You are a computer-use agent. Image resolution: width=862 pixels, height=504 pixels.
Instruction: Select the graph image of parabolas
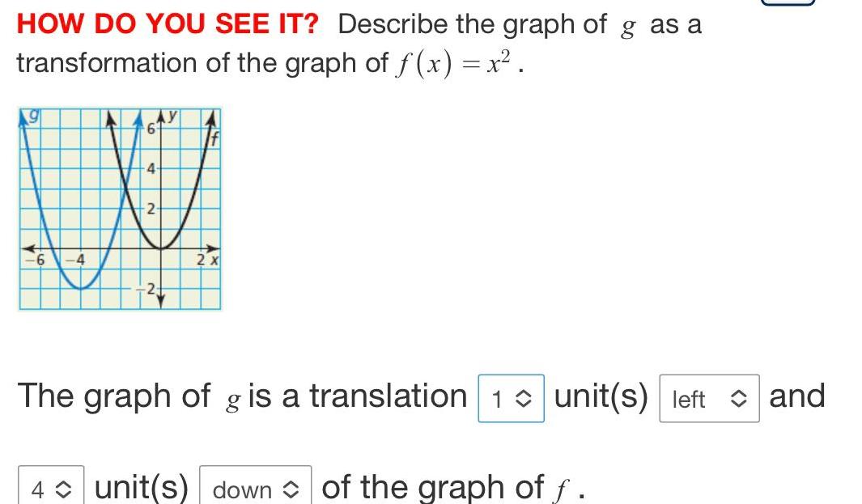[120, 209]
